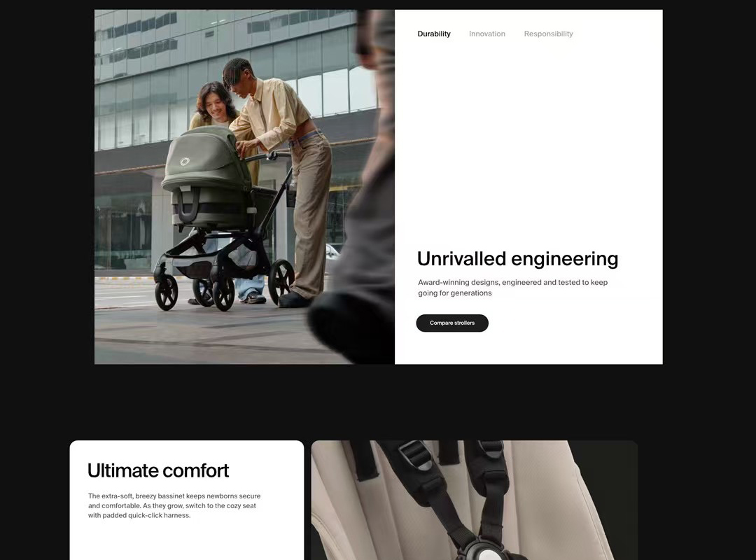This screenshot has width=756, height=560.
Task: Click the Award-winning designs description text
Action: [x=512, y=288]
